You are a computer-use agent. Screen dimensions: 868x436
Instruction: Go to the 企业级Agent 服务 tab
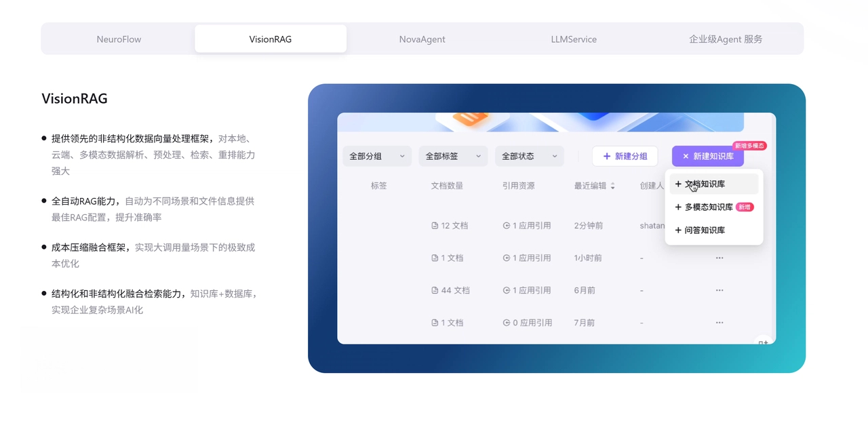pos(726,39)
